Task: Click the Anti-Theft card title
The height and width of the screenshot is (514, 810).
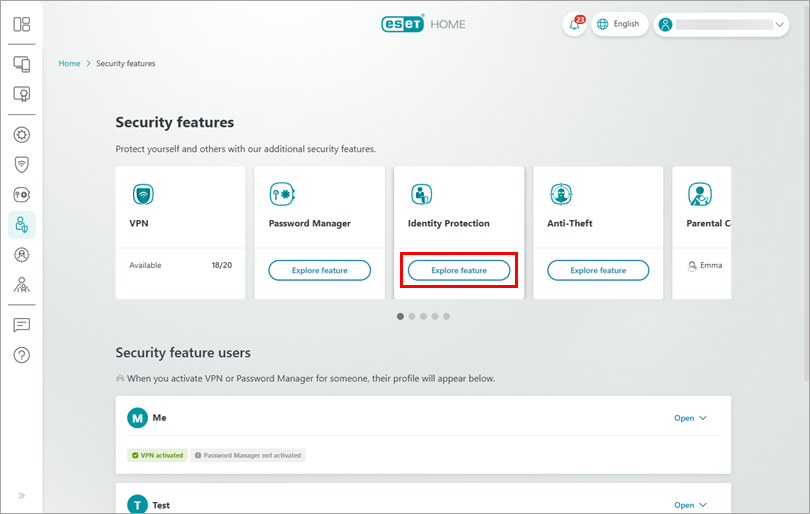Action: pos(570,223)
